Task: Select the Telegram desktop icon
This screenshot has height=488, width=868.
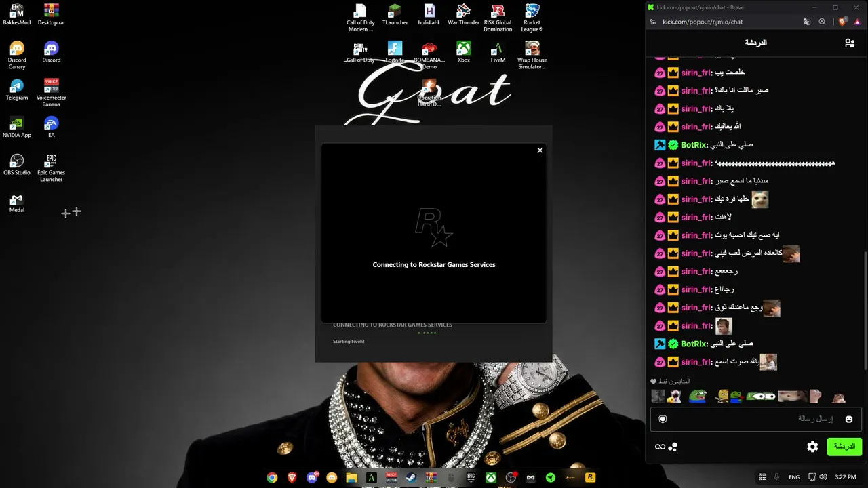Action: click(x=17, y=90)
